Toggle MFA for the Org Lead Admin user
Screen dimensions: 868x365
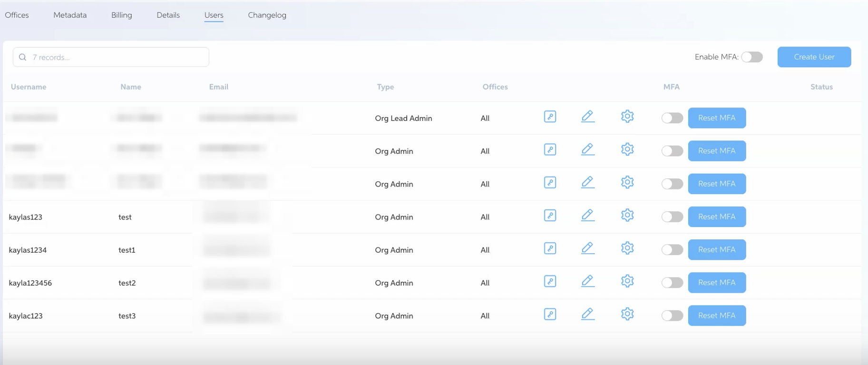point(672,118)
